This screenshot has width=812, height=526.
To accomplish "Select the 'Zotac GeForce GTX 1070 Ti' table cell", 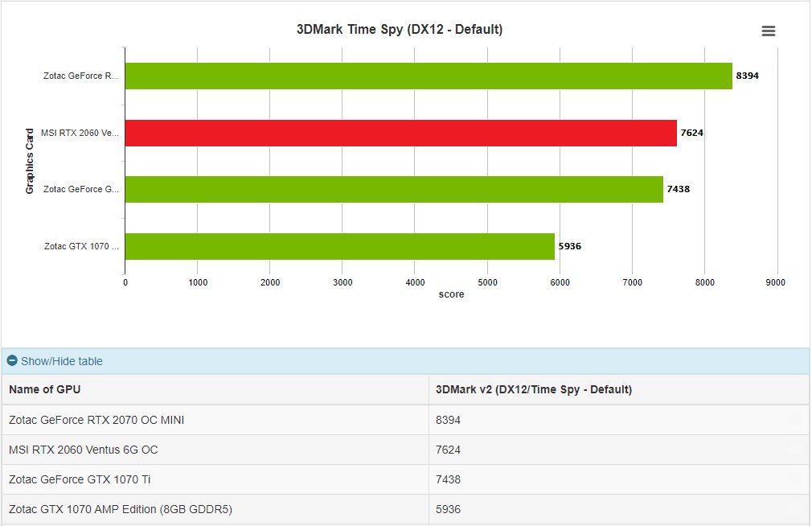I will (80, 479).
